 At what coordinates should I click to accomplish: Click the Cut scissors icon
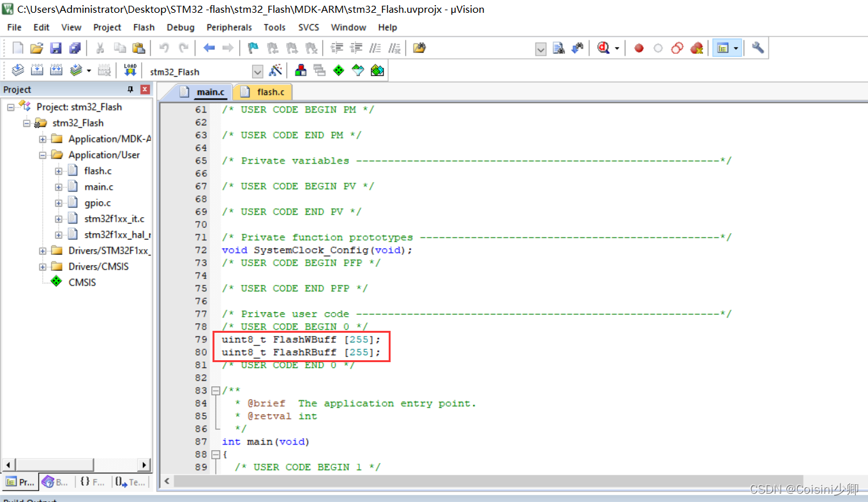coord(100,48)
